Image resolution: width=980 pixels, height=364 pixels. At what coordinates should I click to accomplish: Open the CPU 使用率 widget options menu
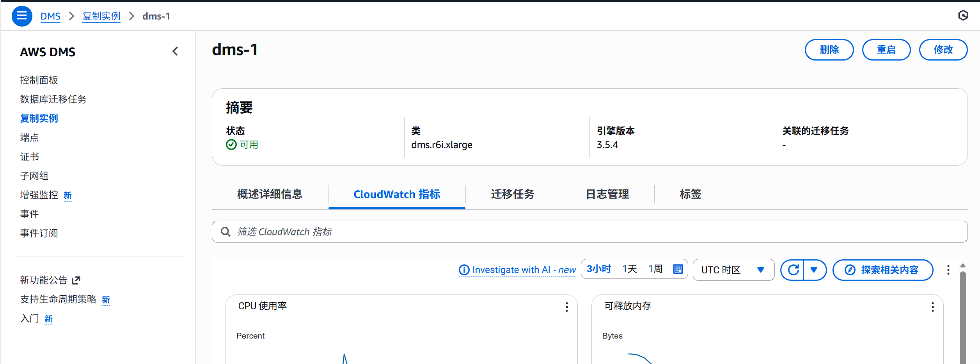pos(566,307)
